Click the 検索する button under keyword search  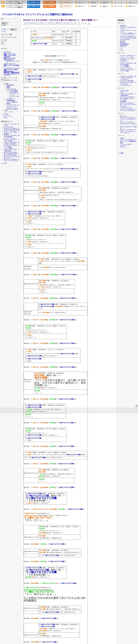pyautogui.click(x=5, y=23)
